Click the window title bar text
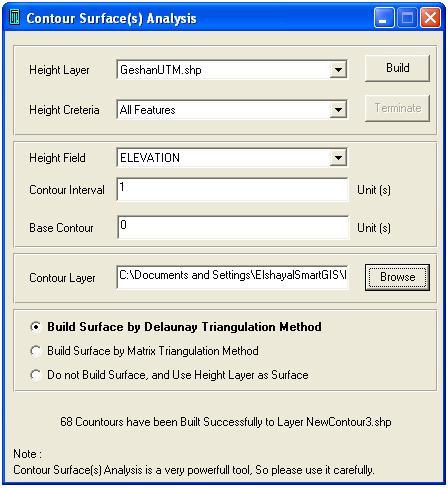448x488 pixels. [x=111, y=18]
